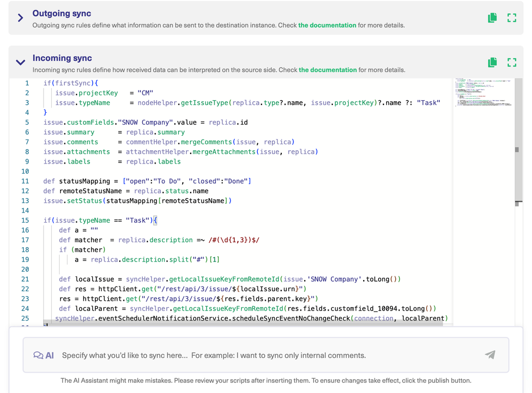Click setStatus call on line 13
Screen dimensions: 532x393
(x=85, y=201)
